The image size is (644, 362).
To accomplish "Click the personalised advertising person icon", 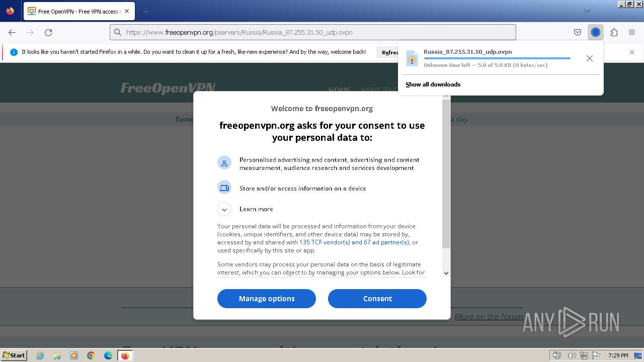I will (224, 163).
